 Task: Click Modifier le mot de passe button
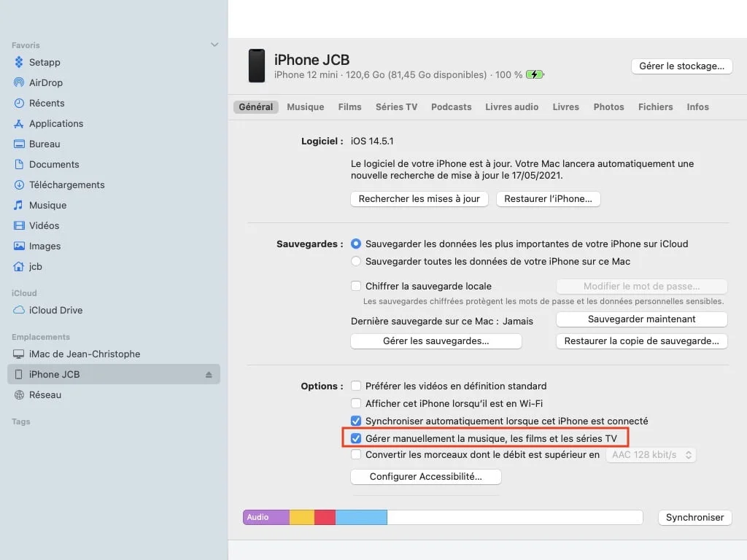(x=641, y=287)
